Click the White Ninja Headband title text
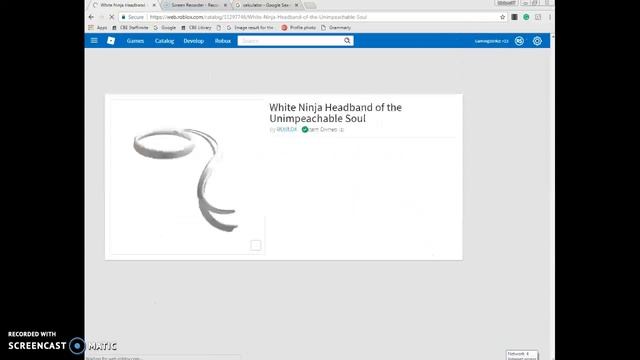This screenshot has height=360, width=640. (335, 113)
